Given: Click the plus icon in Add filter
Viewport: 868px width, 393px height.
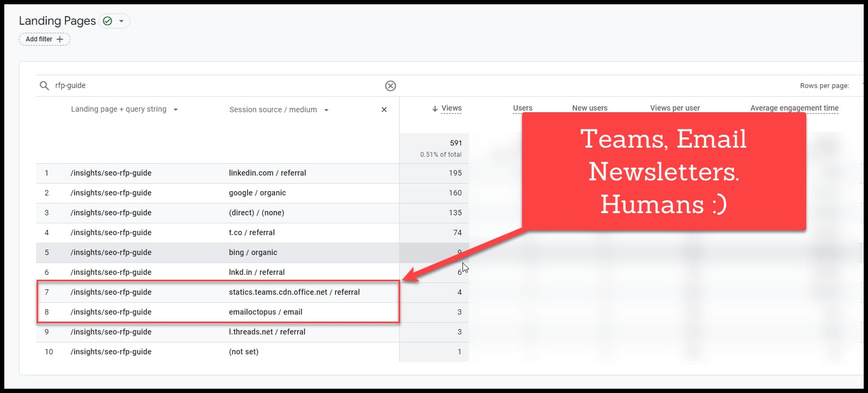Looking at the screenshot, I should pos(60,39).
